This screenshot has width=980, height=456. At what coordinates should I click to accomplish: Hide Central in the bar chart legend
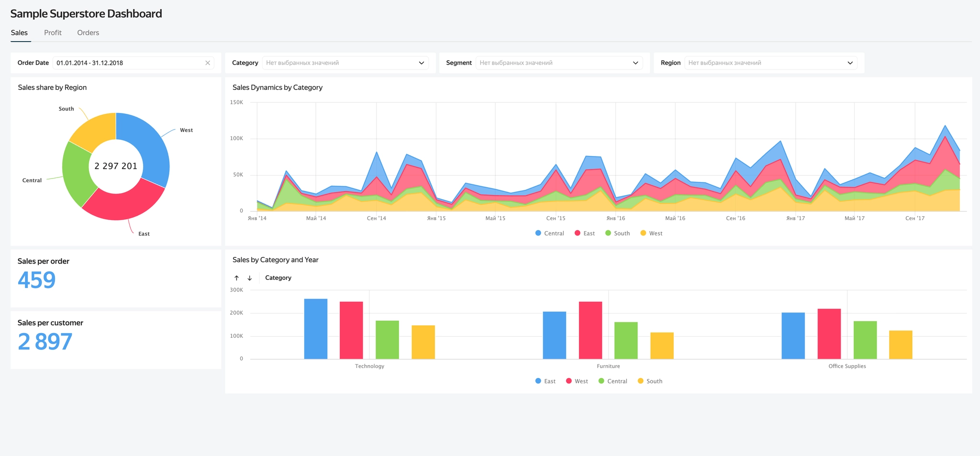[x=612, y=381]
